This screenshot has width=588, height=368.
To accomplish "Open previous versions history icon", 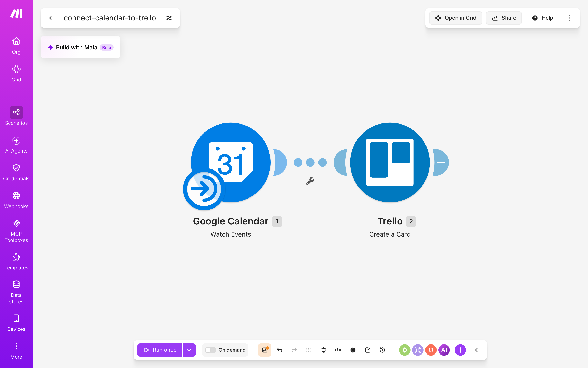I will [382, 350].
